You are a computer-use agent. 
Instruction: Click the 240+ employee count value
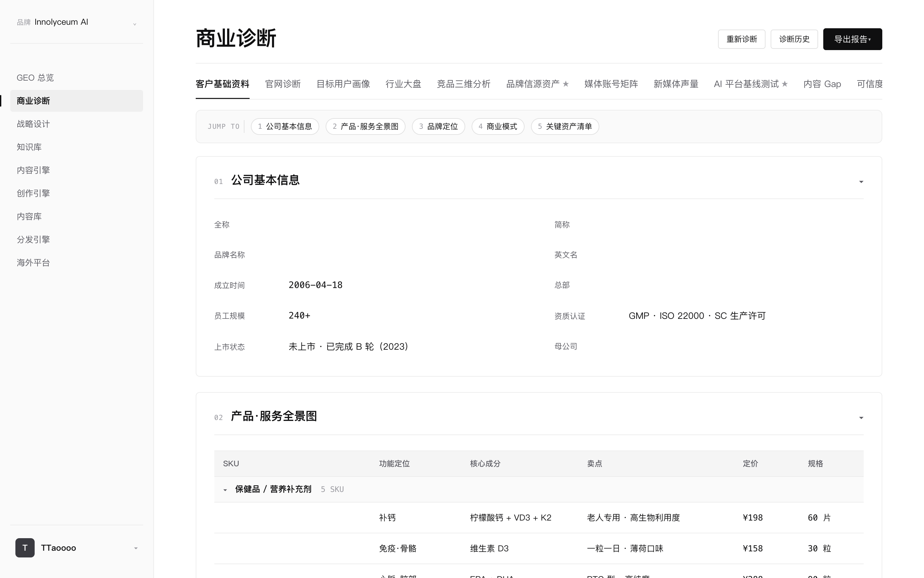click(x=299, y=316)
